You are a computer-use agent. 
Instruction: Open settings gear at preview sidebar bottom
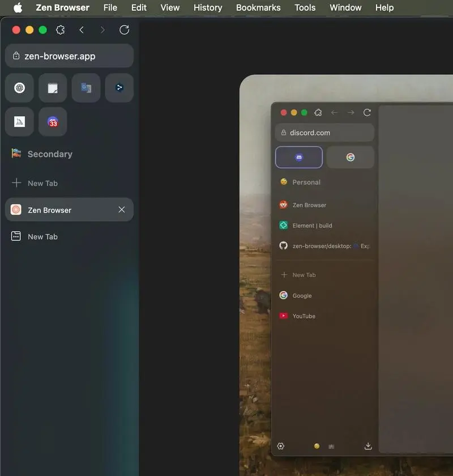pos(281,446)
